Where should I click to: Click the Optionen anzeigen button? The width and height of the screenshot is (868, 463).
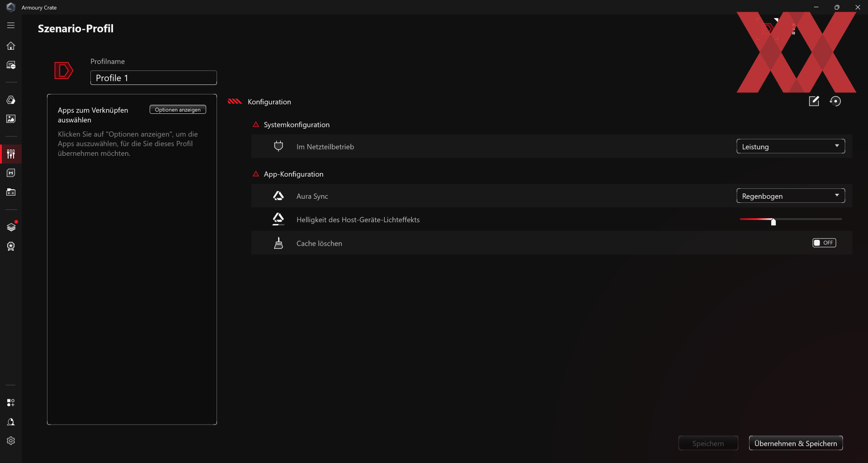point(178,110)
